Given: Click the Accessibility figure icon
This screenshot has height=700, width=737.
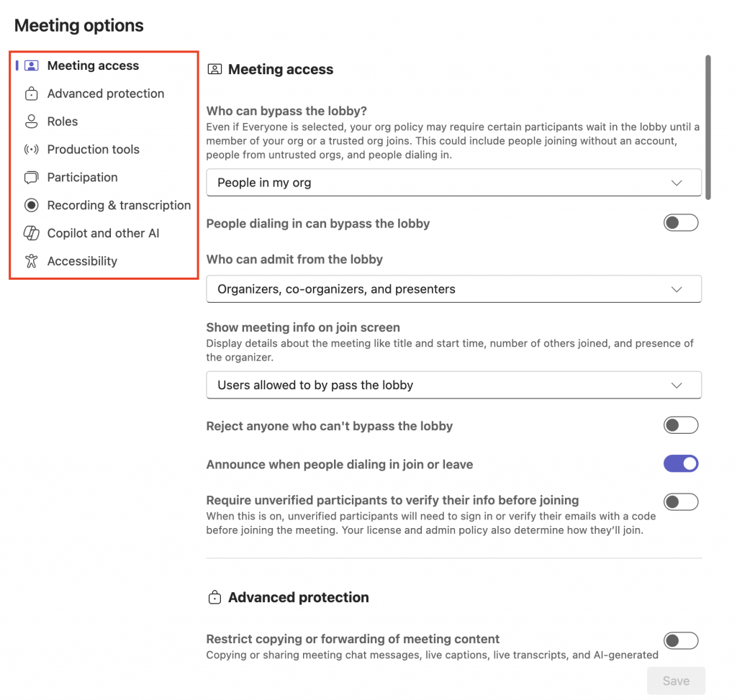Looking at the screenshot, I should pyautogui.click(x=31, y=261).
